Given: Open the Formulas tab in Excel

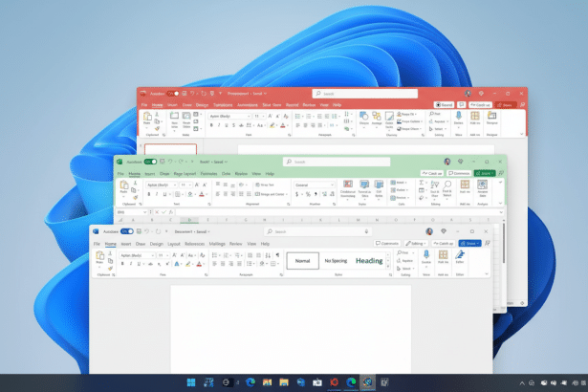Looking at the screenshot, I should [x=208, y=174].
